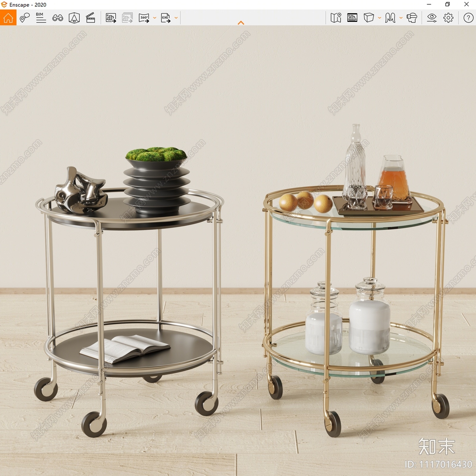This screenshot has width=476, height=476.
Task: Open Manage Views binoculars icon
Action: pos(57,18)
